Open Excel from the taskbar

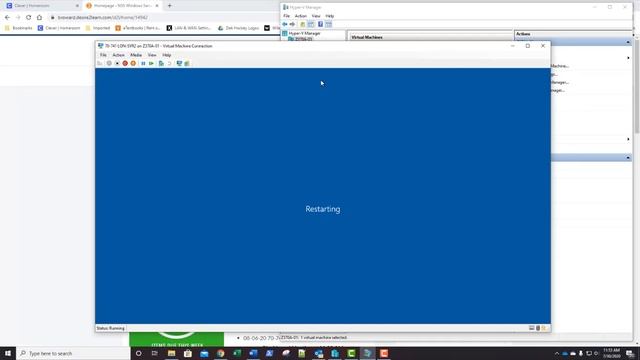237,353
